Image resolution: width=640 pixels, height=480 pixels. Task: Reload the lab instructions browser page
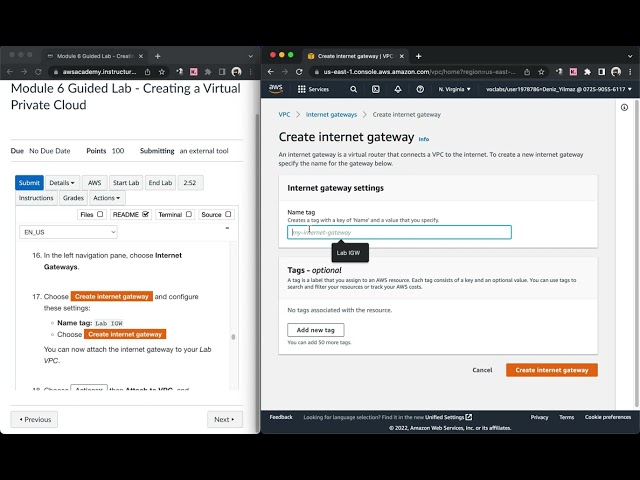(38, 72)
